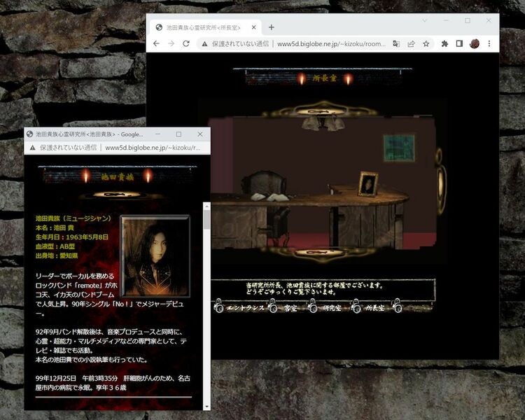Go back in the main Chrome window
The width and height of the screenshot is (525, 420).
[x=156, y=43]
